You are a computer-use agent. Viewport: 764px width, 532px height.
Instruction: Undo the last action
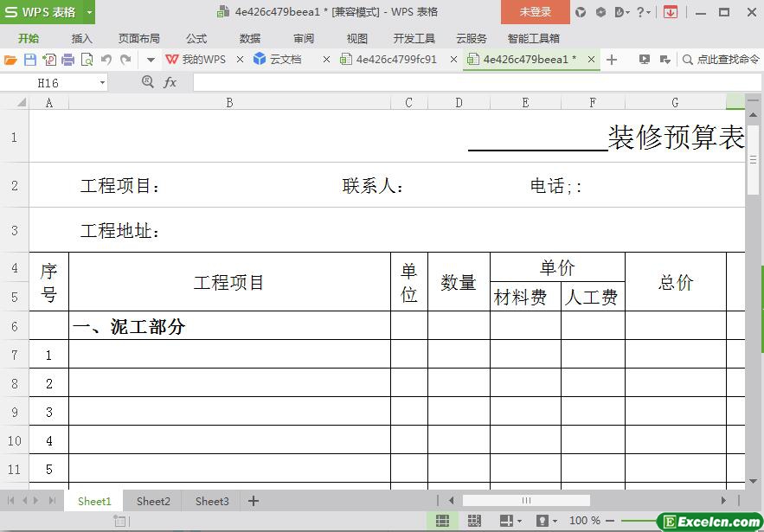(x=106, y=60)
